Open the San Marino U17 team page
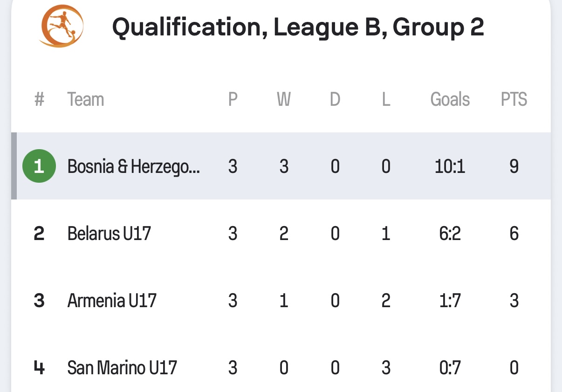The width and height of the screenshot is (562, 392). click(122, 368)
